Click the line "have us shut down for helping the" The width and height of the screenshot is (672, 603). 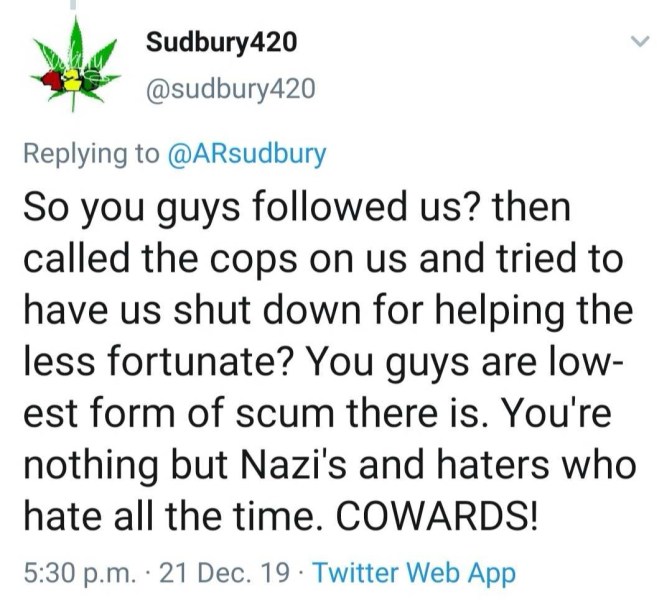pyautogui.click(x=327, y=310)
